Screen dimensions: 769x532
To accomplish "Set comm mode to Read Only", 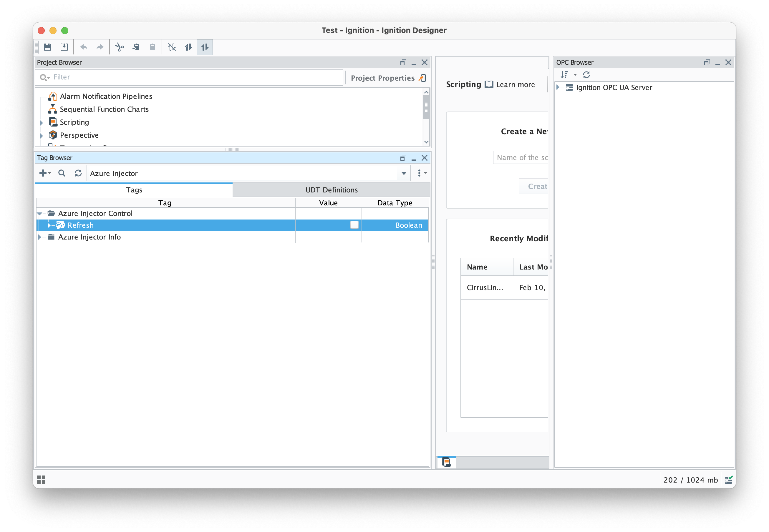I will pyautogui.click(x=188, y=47).
